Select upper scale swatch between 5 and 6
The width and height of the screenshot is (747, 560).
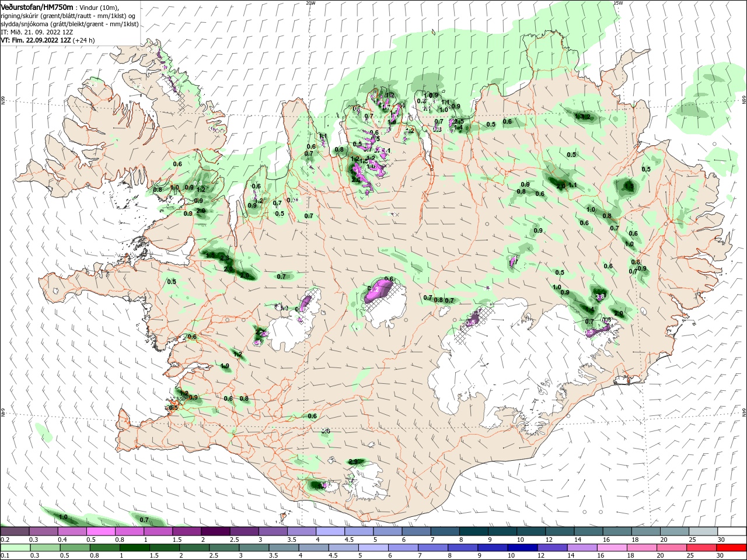point(388,531)
